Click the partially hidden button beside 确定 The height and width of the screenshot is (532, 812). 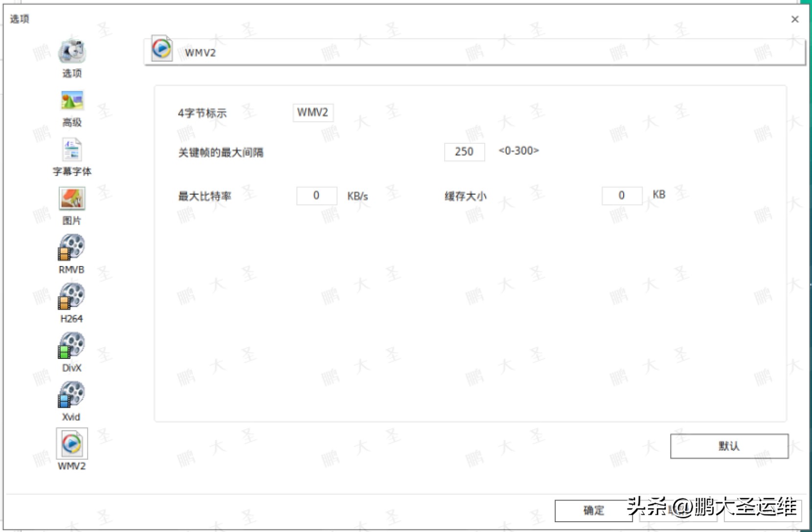tap(680, 510)
